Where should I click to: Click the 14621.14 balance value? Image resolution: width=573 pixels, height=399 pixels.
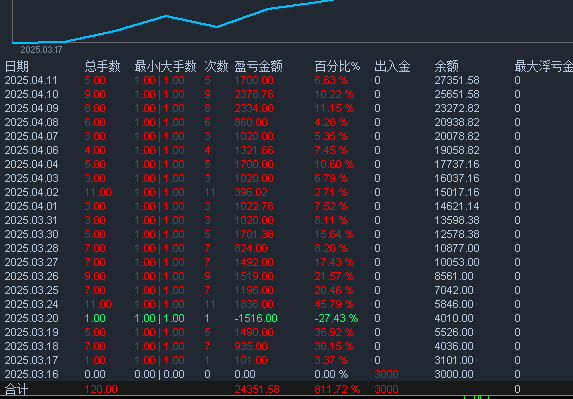tap(457, 206)
